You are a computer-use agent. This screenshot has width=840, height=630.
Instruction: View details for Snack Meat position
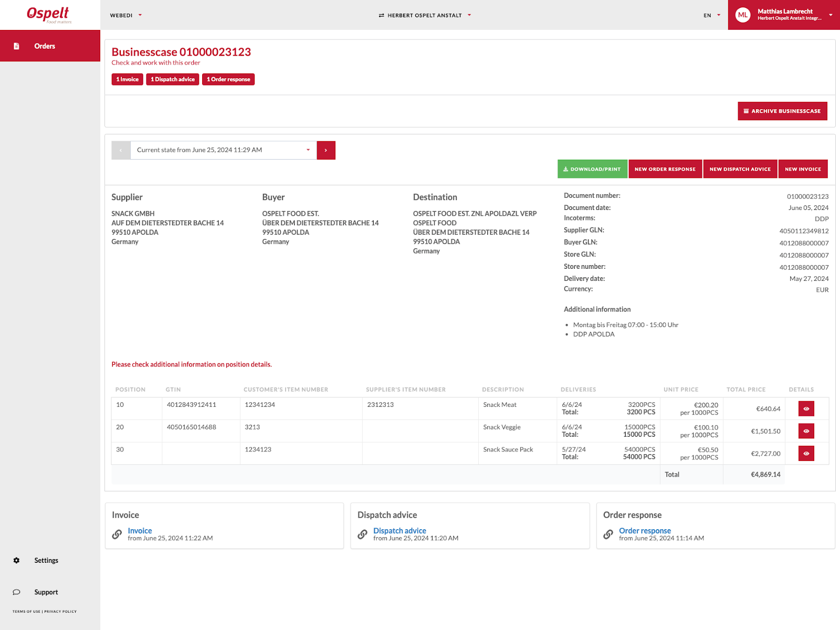click(x=806, y=408)
